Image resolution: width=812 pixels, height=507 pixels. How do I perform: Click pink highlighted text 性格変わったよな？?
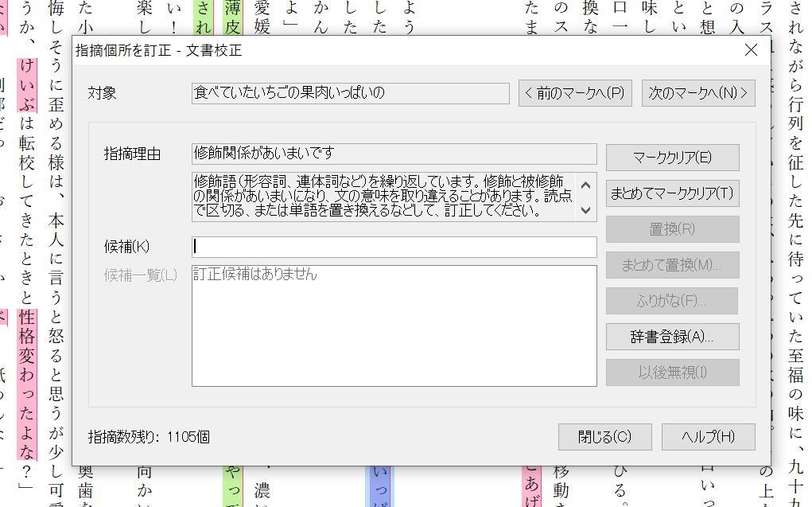28,390
